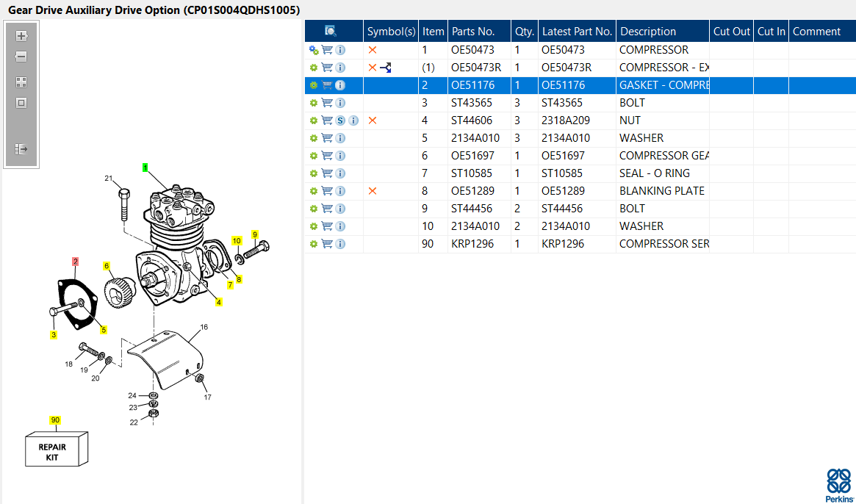856x504 pixels.
Task: Open info for GASKET OE51176 row
Action: pyautogui.click(x=340, y=85)
